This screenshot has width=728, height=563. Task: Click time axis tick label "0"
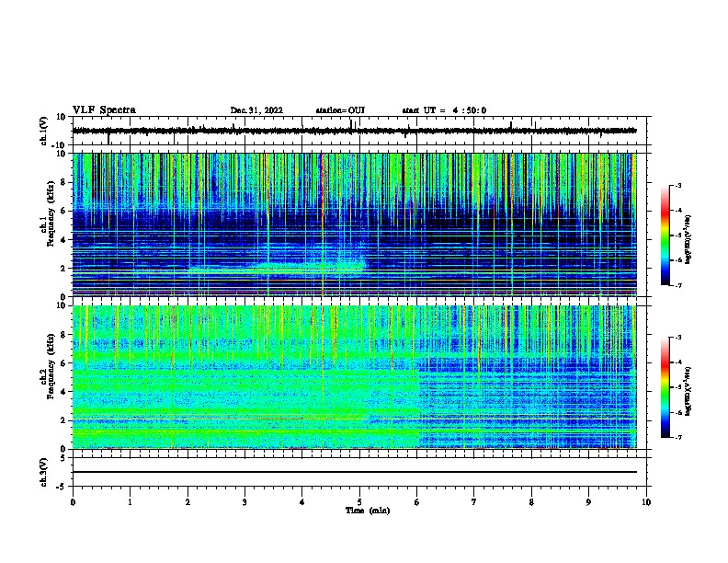(x=73, y=502)
